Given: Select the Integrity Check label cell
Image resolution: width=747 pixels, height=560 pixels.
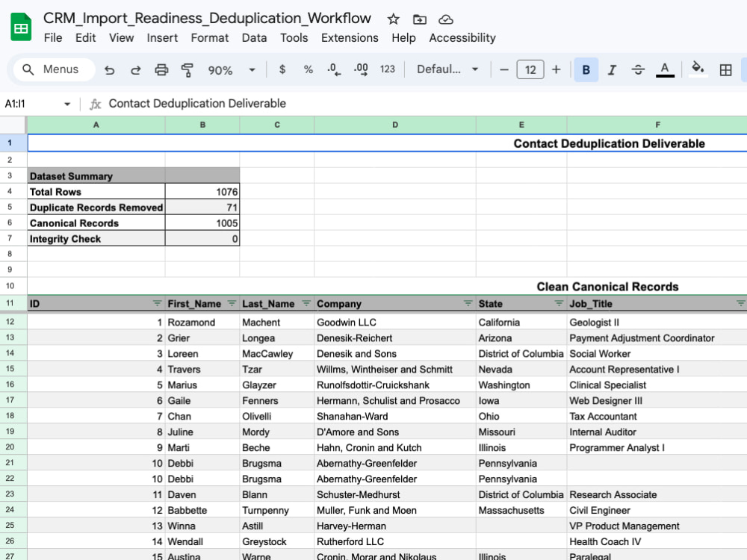Looking at the screenshot, I should (96, 239).
